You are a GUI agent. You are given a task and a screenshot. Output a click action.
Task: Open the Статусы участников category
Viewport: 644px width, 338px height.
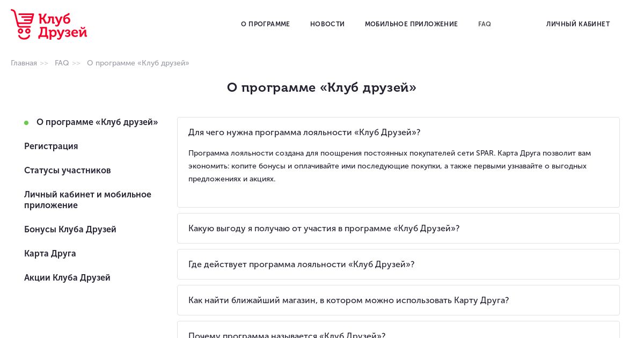[x=67, y=170]
